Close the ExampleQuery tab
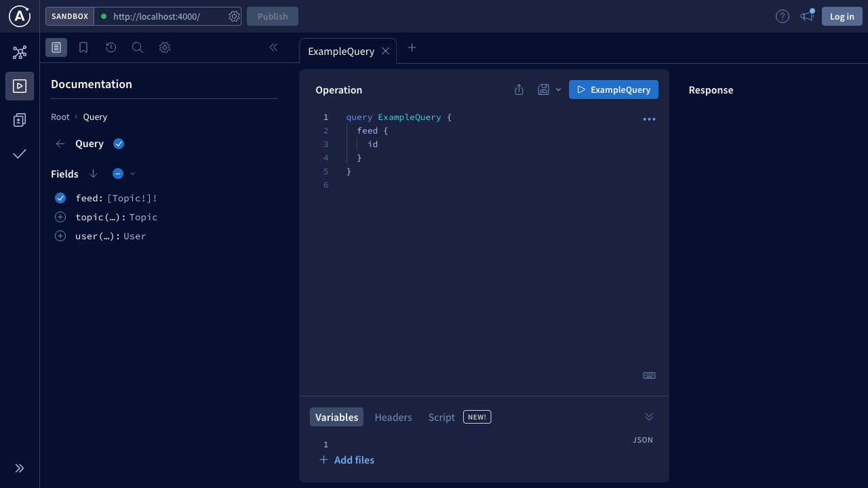 [385, 51]
